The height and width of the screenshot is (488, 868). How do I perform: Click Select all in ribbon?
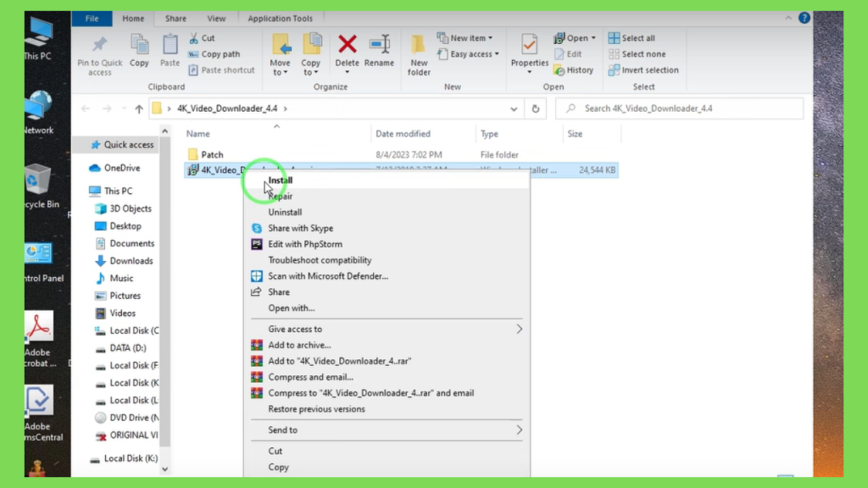coord(632,38)
